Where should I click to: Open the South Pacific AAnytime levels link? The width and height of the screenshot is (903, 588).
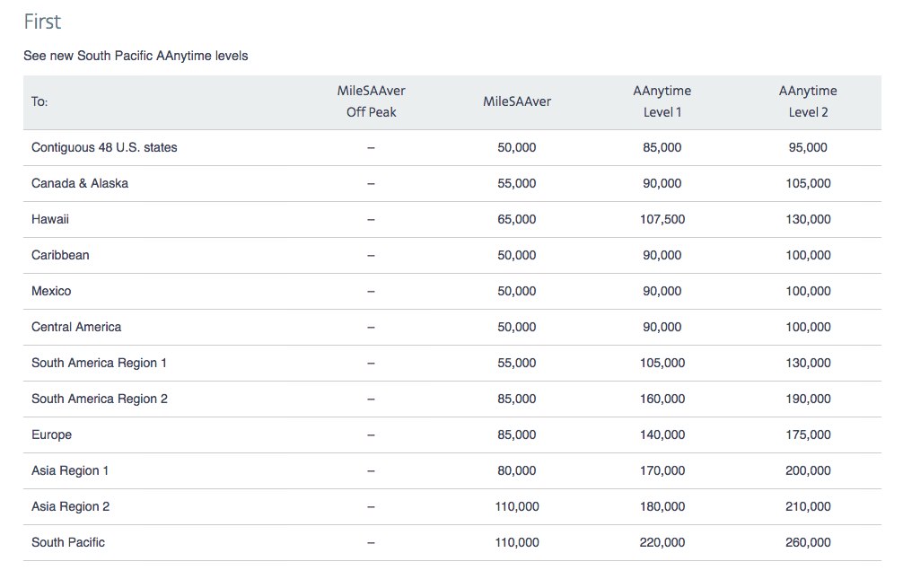tap(136, 56)
